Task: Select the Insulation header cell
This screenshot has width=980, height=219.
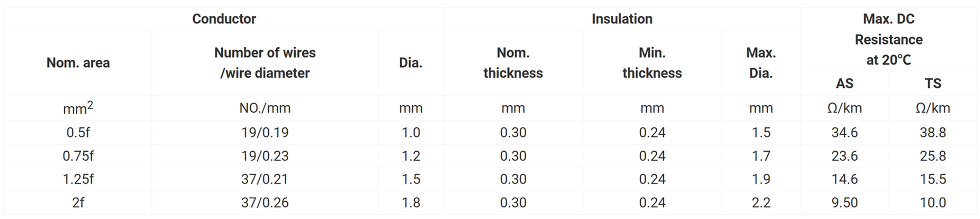Action: pyautogui.click(x=622, y=19)
